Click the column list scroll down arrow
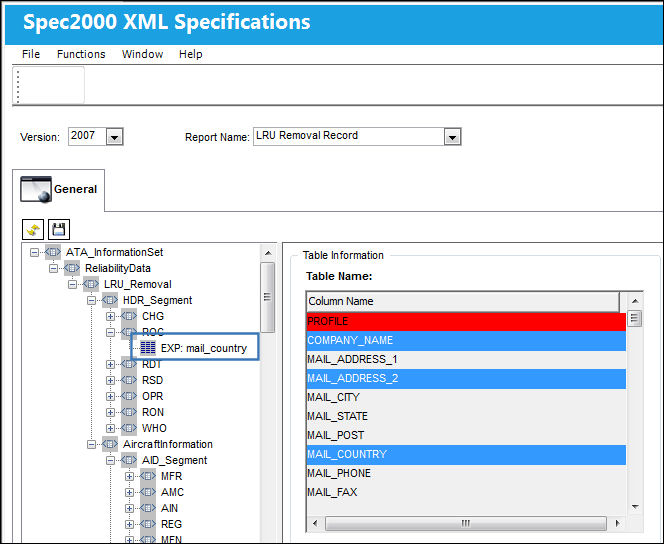Image resolution: width=664 pixels, height=544 pixels. [x=635, y=507]
